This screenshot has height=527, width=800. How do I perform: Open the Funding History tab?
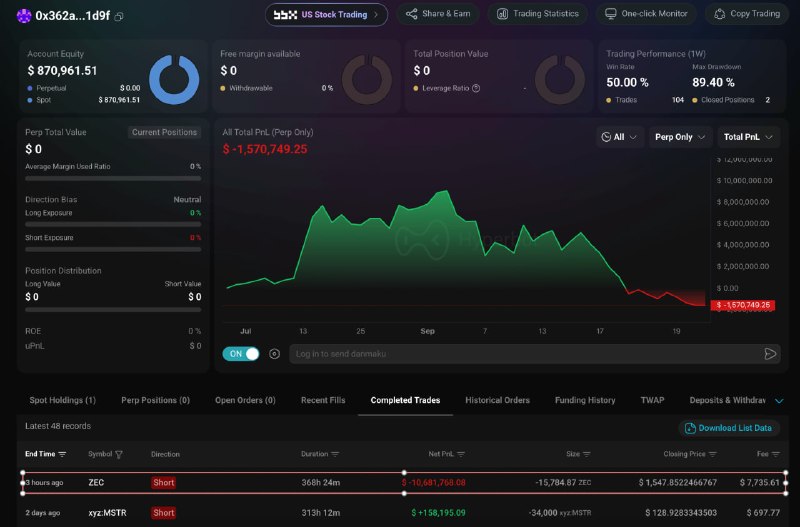(x=585, y=400)
